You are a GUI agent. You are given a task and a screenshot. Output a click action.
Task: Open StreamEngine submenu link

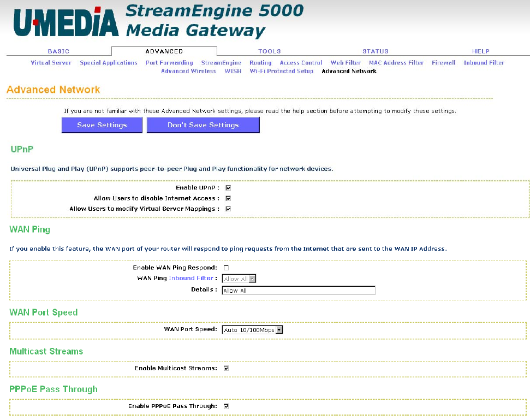[x=222, y=63]
